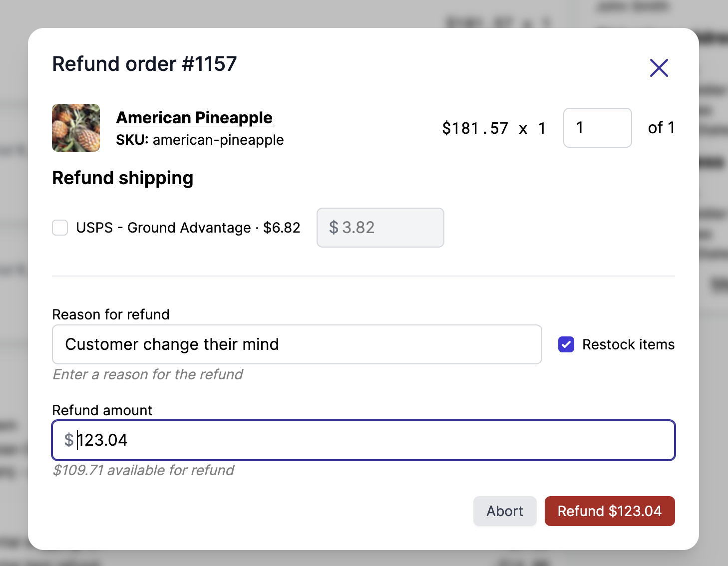This screenshot has height=566, width=728.
Task: Enable the USPS Ground Advantage shipping refund checkbox
Action: pos(59,228)
